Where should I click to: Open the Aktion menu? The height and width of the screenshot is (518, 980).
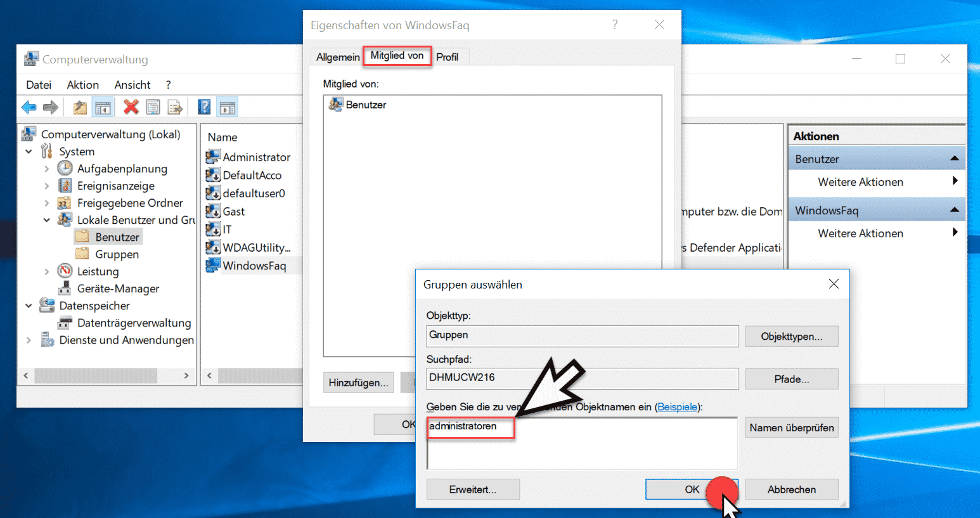click(x=82, y=85)
